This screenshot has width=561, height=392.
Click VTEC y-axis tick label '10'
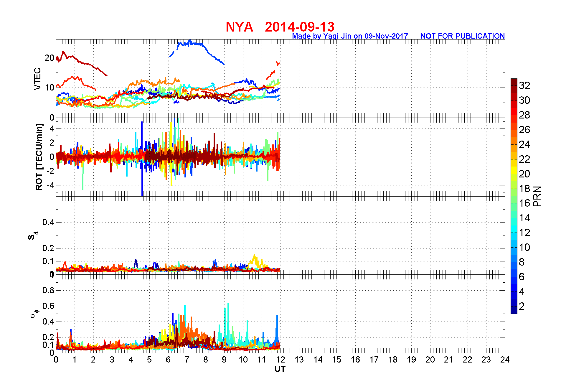(49, 88)
